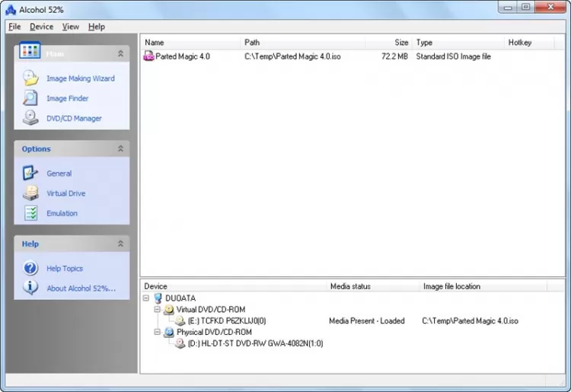Open the Device menu

pyautogui.click(x=42, y=27)
